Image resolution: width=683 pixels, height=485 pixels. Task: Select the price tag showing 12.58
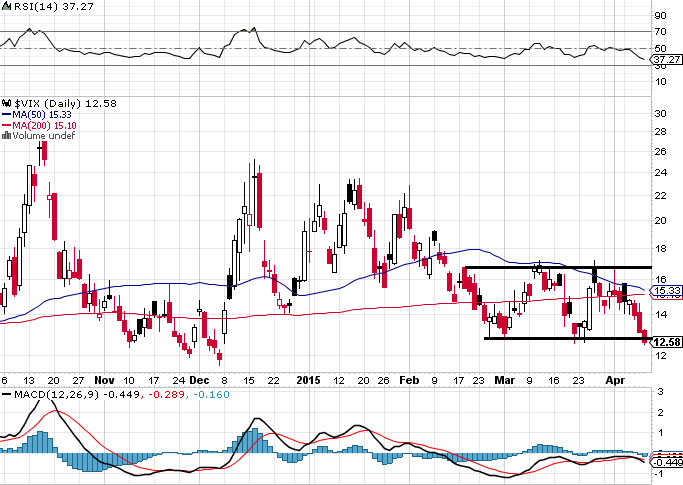coord(666,342)
